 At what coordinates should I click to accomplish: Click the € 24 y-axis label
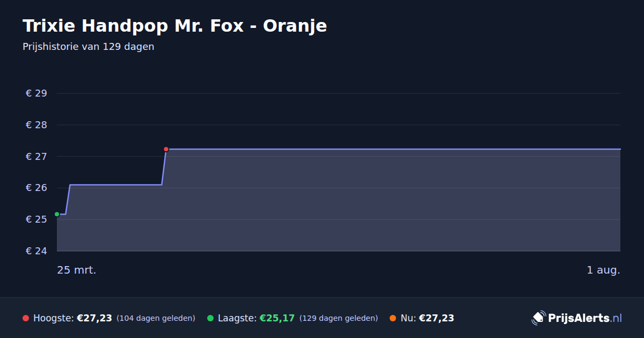36,251
